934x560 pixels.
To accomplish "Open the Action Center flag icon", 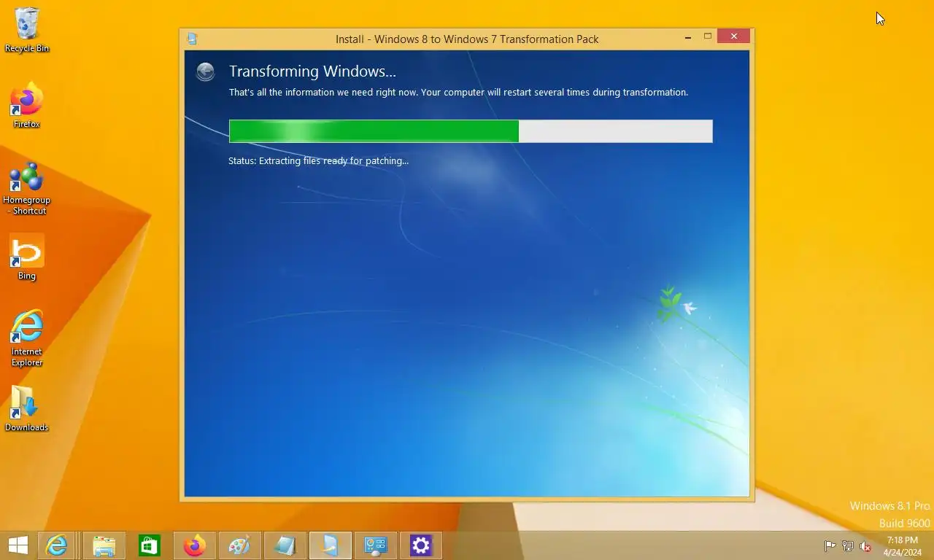I will [830, 546].
